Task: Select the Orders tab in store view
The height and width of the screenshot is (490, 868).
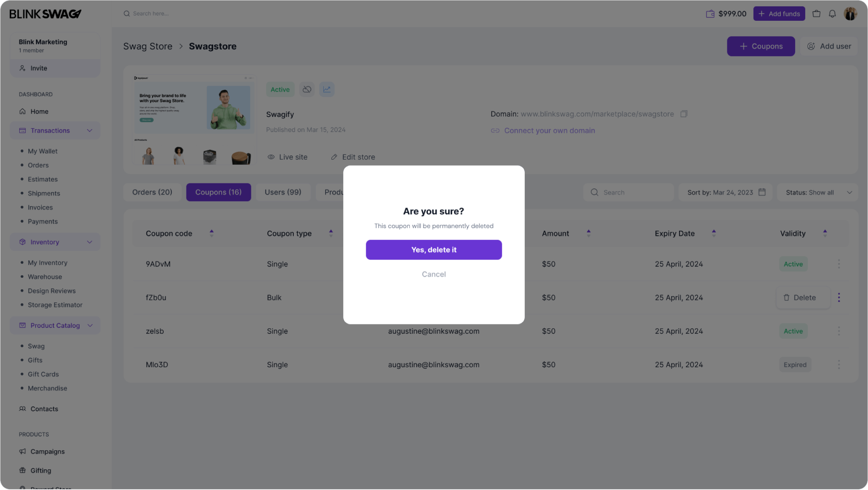Action: tap(152, 192)
